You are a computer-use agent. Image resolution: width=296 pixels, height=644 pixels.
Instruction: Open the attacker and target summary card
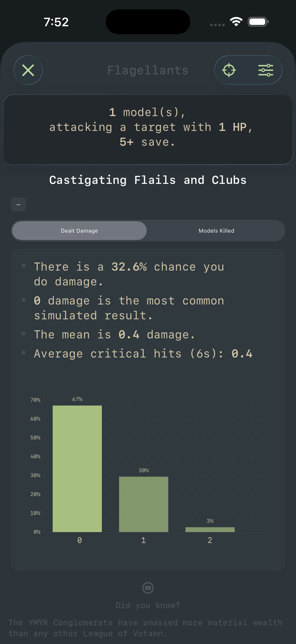point(148,128)
